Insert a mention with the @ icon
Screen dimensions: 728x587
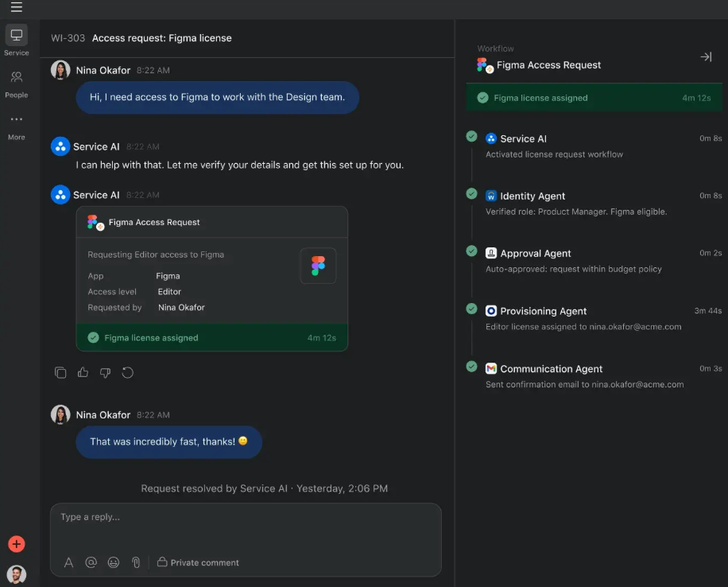(x=91, y=562)
